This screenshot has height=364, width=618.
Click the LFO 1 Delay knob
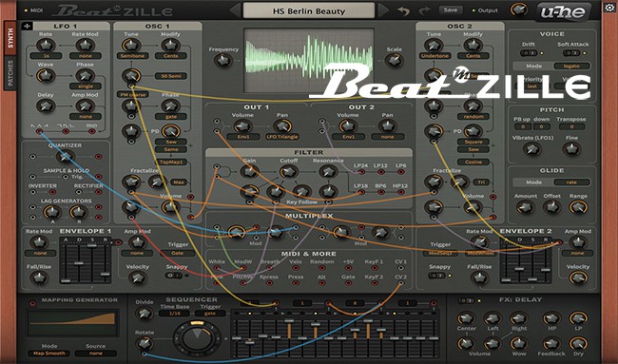[46, 106]
